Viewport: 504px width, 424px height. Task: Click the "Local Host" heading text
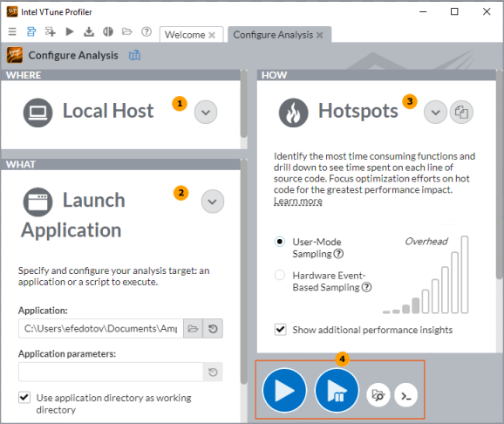point(108,111)
